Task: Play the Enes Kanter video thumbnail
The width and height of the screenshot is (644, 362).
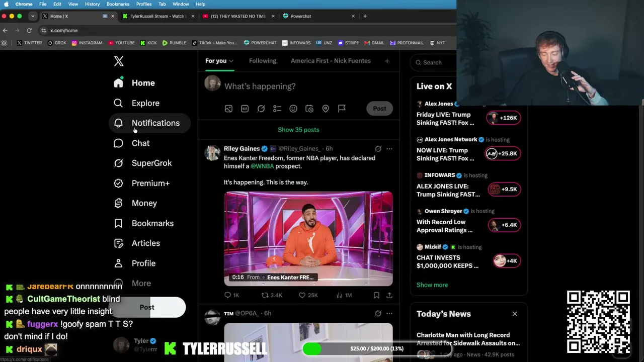Action: pos(308,239)
